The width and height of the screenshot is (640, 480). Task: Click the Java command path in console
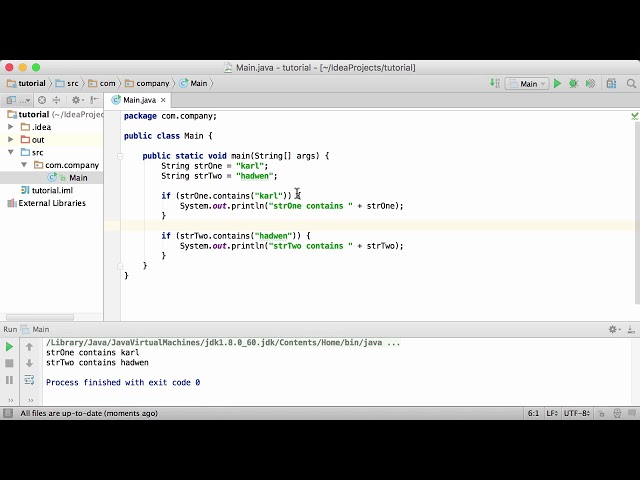223,342
